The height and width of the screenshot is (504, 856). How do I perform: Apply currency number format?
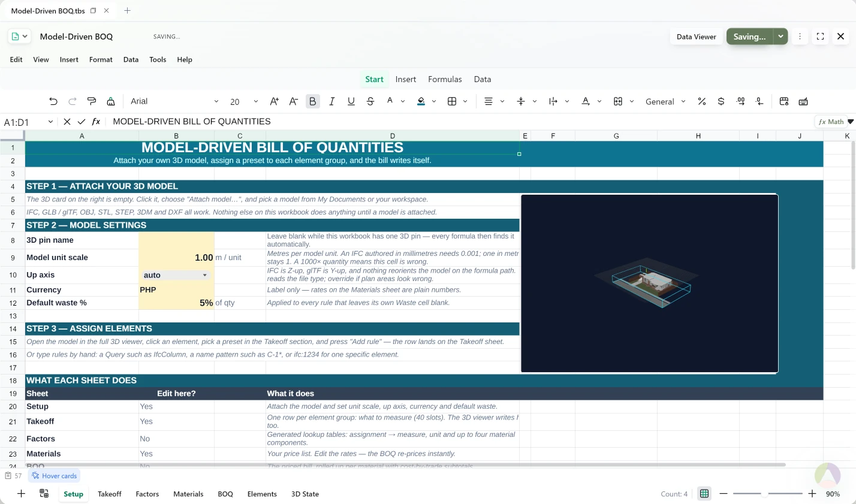(x=721, y=101)
